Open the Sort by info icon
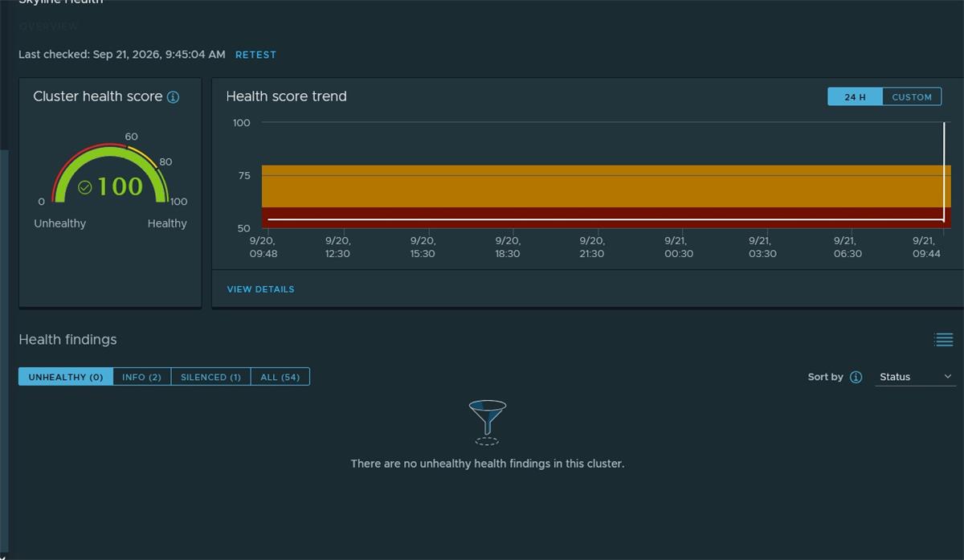The image size is (964, 560). 856,377
